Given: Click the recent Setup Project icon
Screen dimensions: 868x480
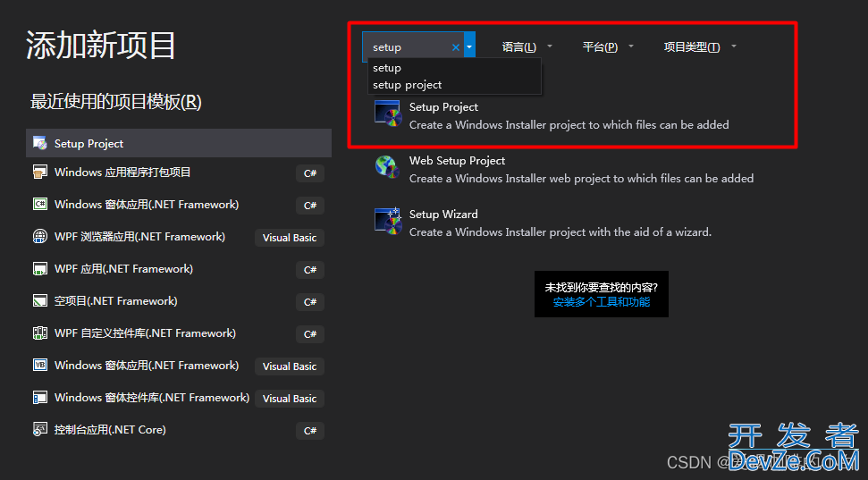Looking at the screenshot, I should coord(40,143).
